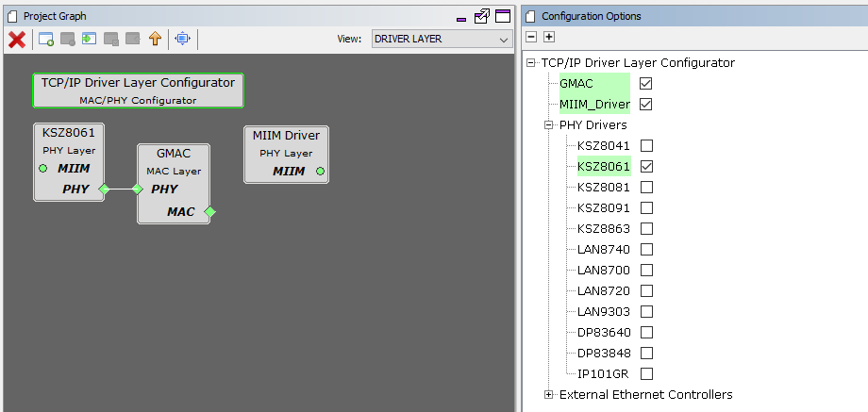Screen dimensions: 868x412
Task: Maximize the Project Graph panel
Action: [x=503, y=16]
